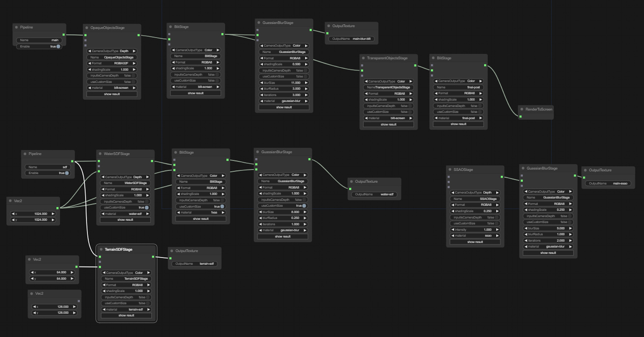Image resolution: width=644 pixels, height=337 pixels.
Task: Click the green output socket of TerrainSDFStage
Action: point(153,257)
